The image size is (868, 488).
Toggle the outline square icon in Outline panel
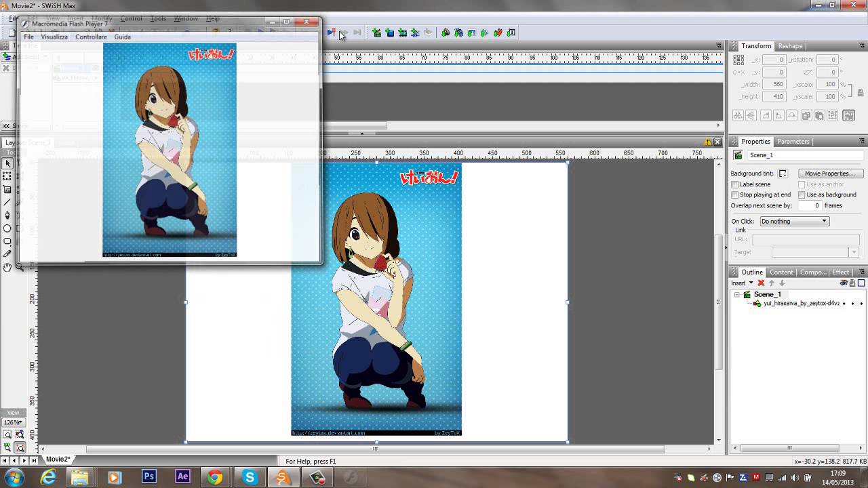coord(861,283)
